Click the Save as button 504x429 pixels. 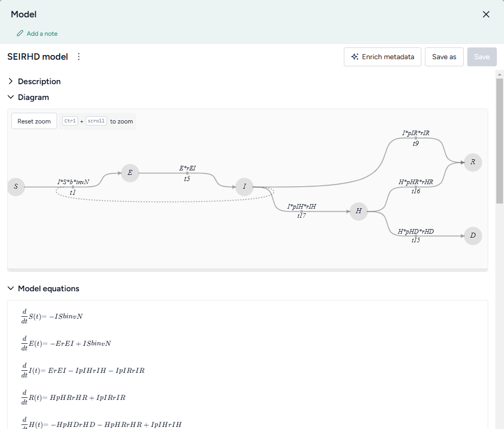pyautogui.click(x=444, y=57)
